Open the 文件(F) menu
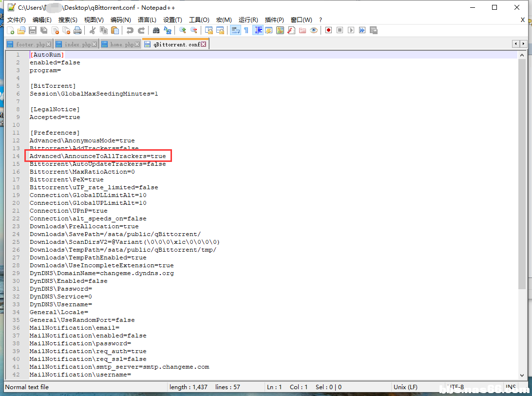The image size is (532, 396). click(16, 20)
